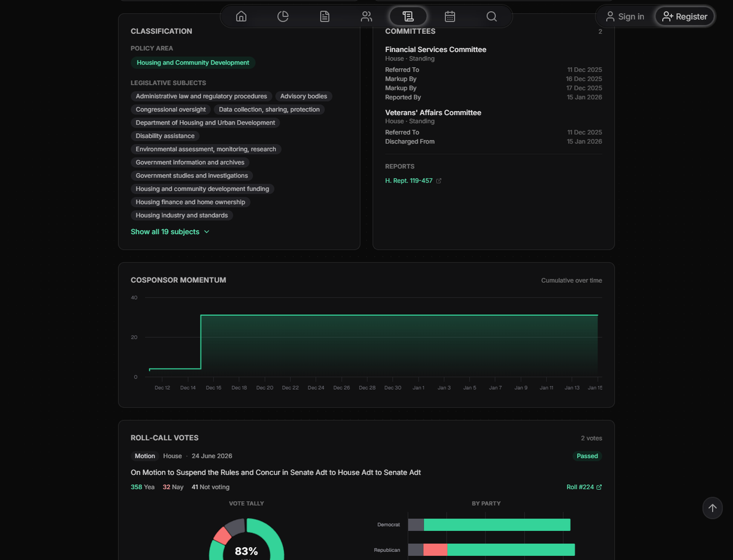This screenshot has height=560, width=733.
Task: Select Housing and Community Development policy tag
Action: [x=193, y=63]
